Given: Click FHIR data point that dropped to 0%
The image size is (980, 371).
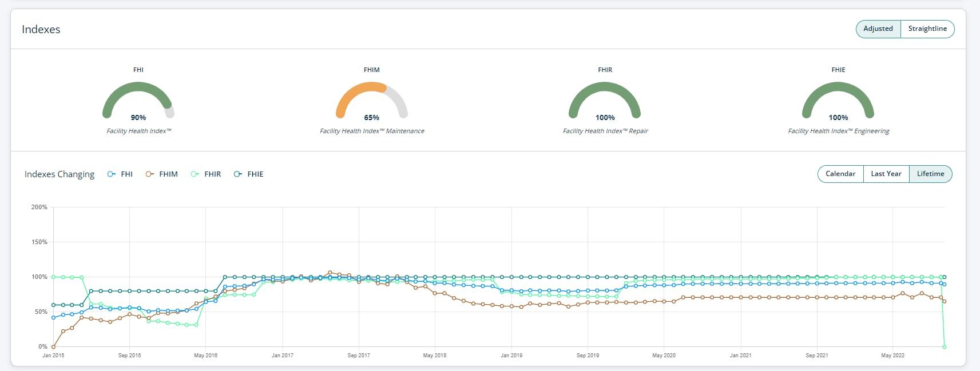Looking at the screenshot, I should pos(945,346).
